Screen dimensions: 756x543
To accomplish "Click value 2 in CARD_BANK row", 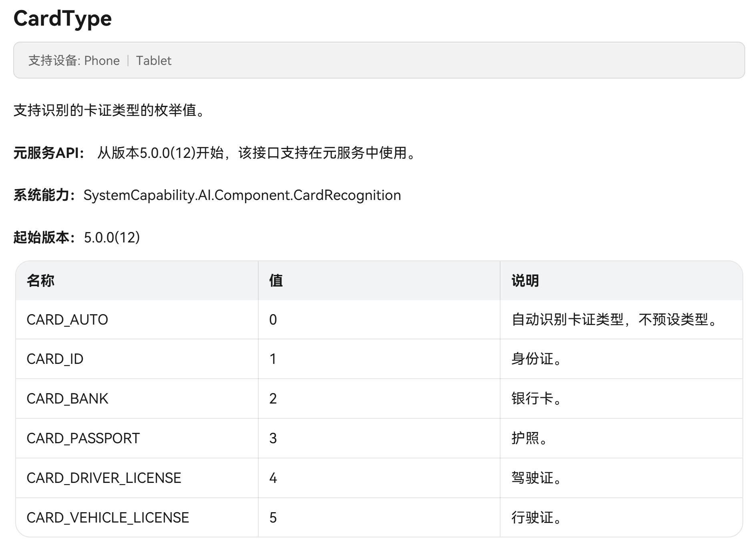I will click(273, 399).
